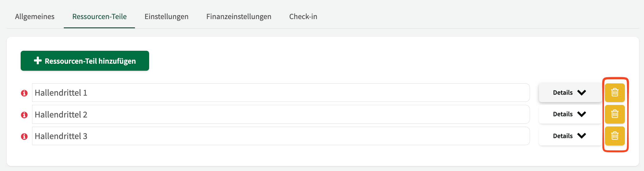
Task: Select the Check-in tab
Action: click(x=303, y=17)
